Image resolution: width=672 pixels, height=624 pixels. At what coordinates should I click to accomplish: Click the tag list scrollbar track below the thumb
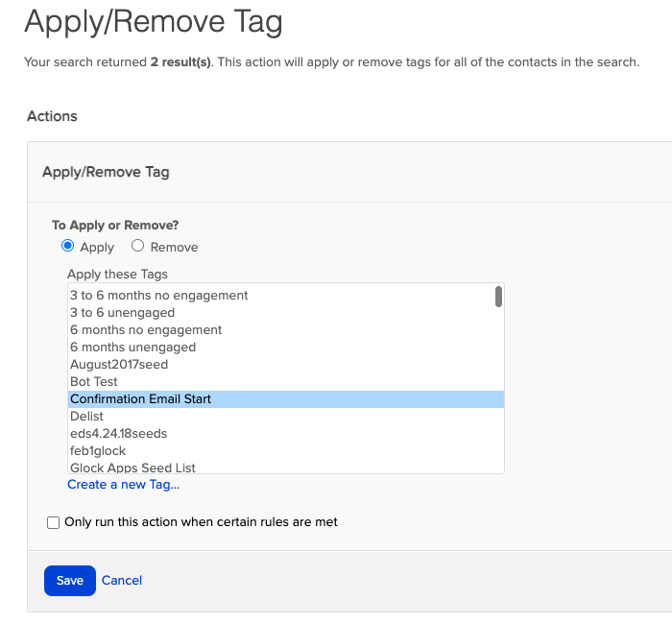pos(498,403)
